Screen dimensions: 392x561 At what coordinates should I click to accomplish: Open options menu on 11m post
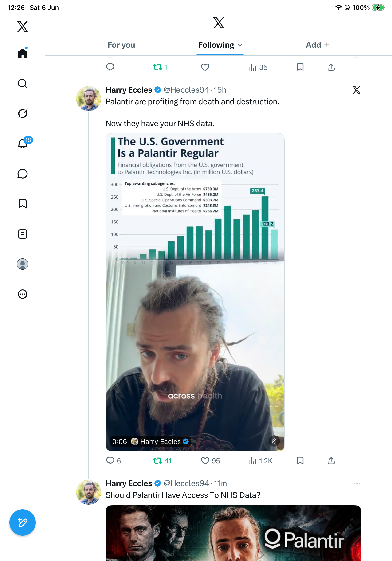(x=357, y=483)
